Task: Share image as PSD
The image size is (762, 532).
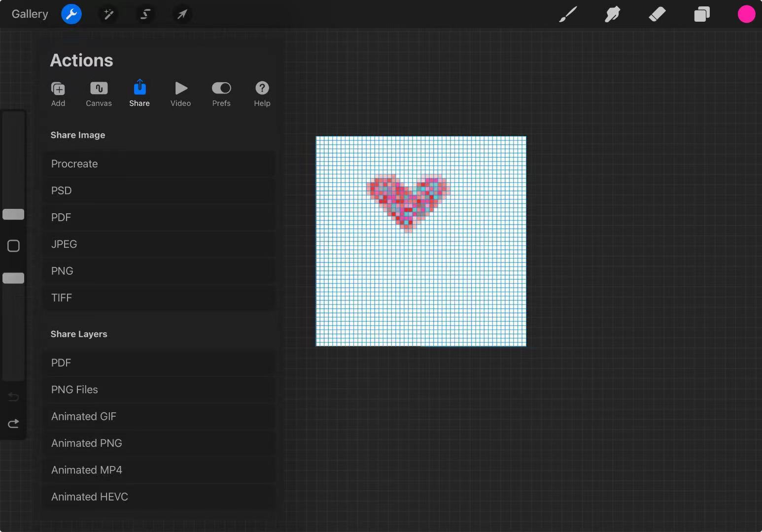Action: pos(160,191)
